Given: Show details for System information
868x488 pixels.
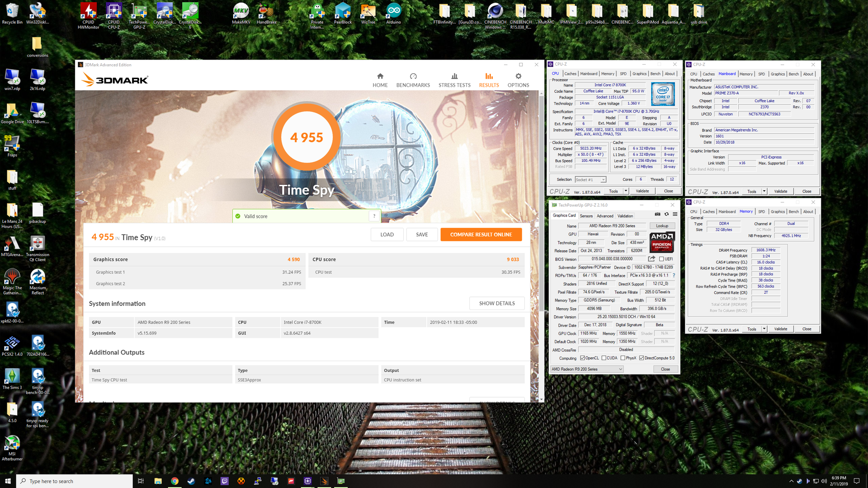Looking at the screenshot, I should (497, 303).
